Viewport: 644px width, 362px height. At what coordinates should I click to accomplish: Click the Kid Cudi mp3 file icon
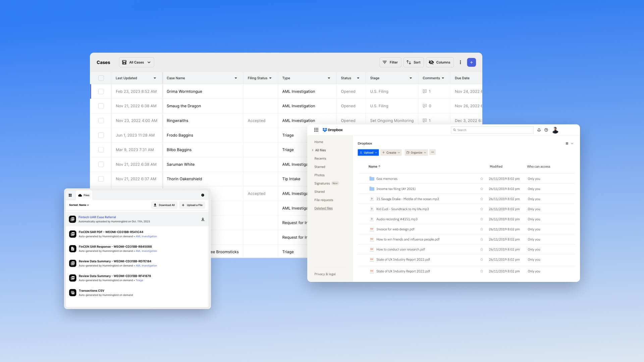click(x=372, y=209)
